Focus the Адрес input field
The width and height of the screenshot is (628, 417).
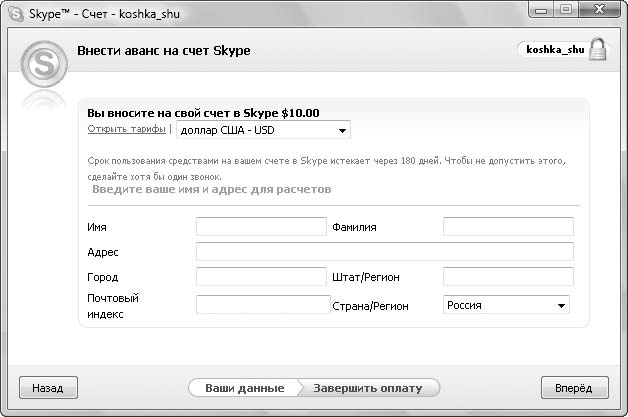[384, 252]
